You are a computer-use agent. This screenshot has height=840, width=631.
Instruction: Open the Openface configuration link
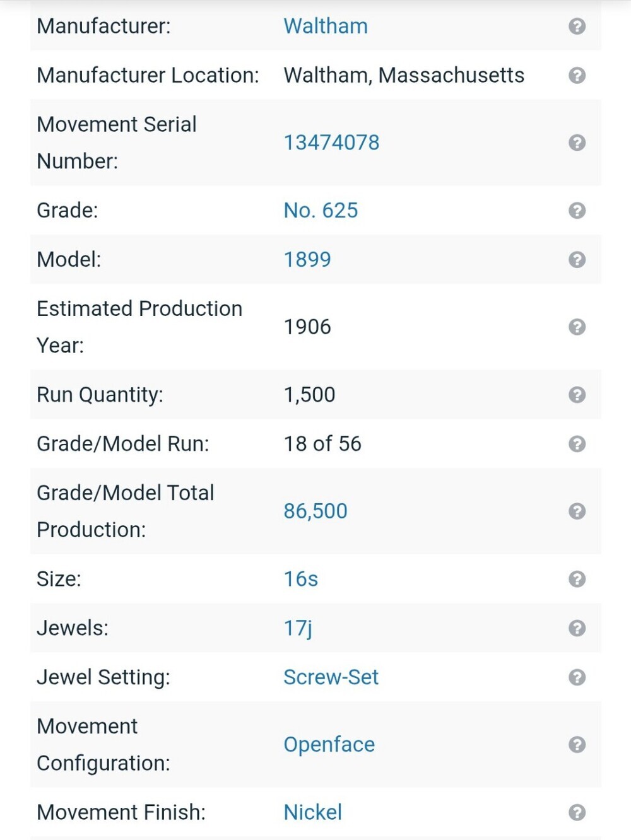[329, 745]
